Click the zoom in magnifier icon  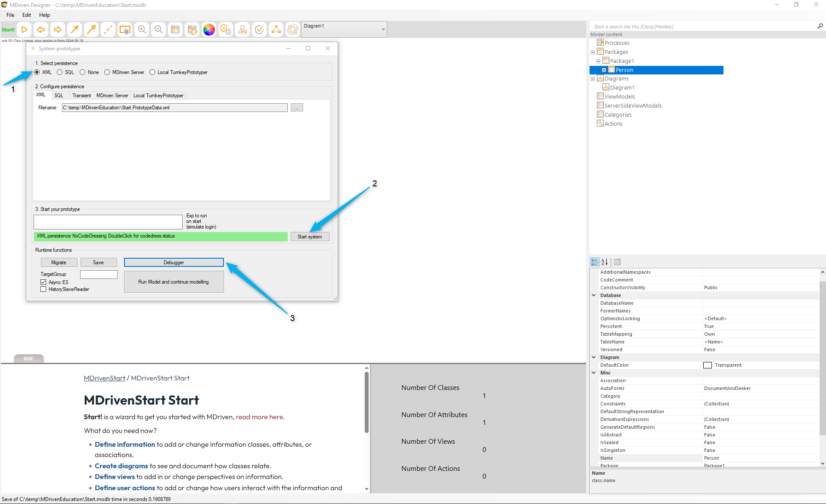[x=142, y=30]
